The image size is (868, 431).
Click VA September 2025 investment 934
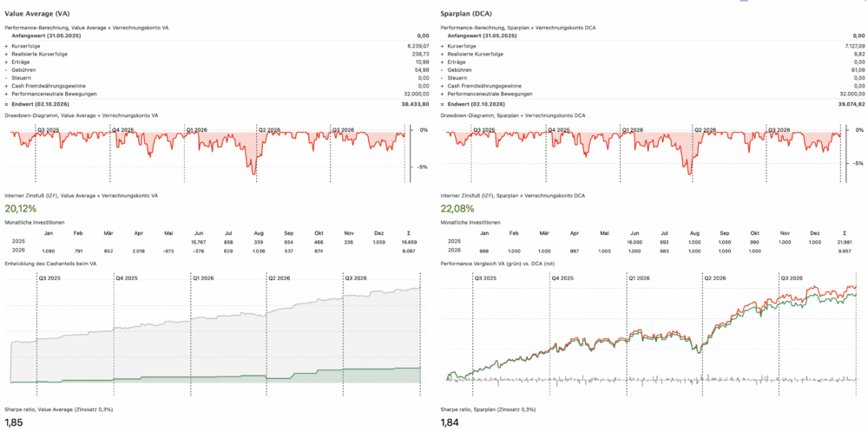288,242
